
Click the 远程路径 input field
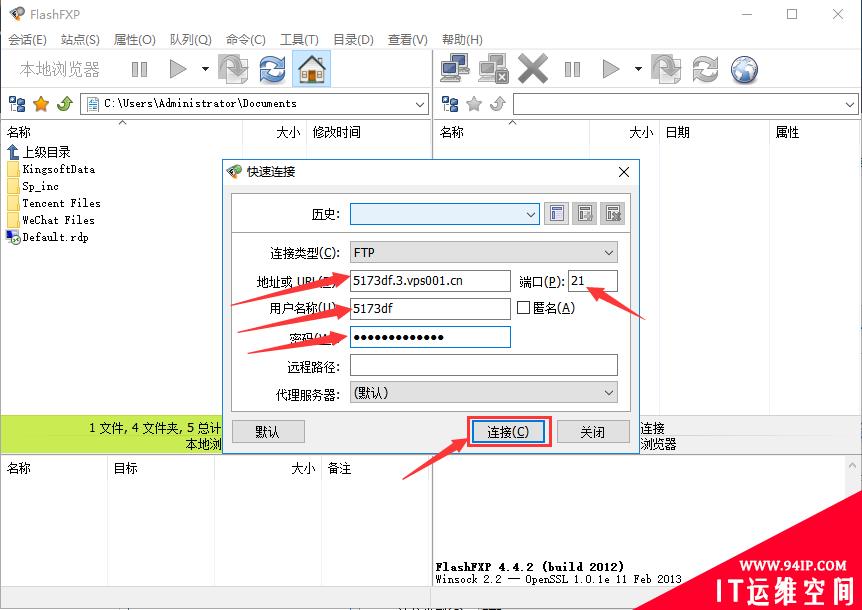click(484, 365)
